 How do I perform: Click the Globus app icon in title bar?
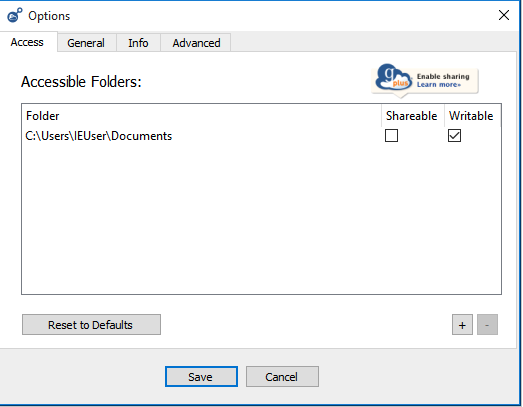[x=15, y=15]
